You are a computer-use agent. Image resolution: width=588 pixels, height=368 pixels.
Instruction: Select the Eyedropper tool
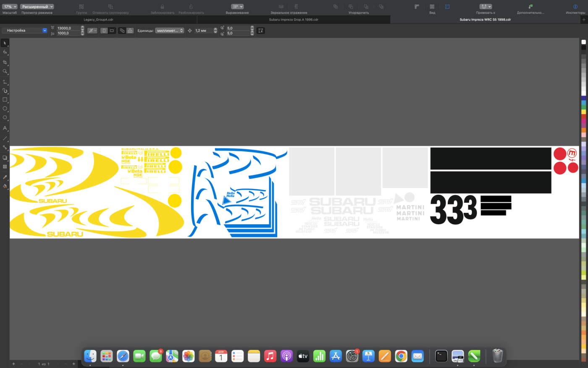point(5,177)
